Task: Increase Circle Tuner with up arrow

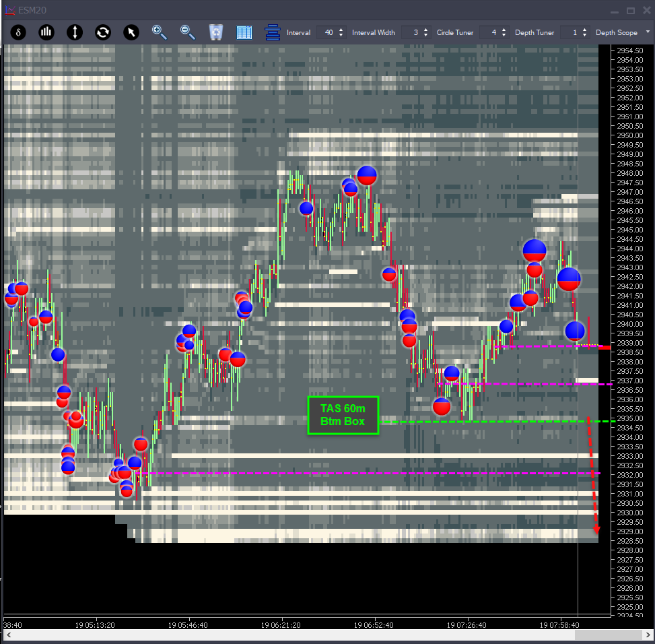Action: coord(504,30)
